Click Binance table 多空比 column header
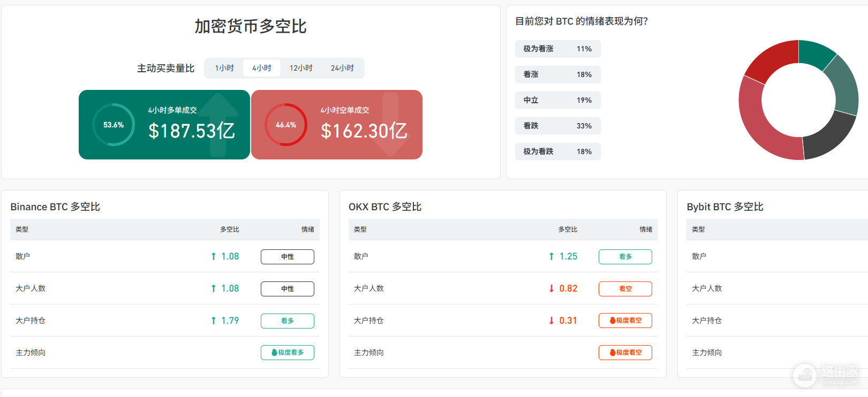Screen dimensions: 868x397 tap(230, 230)
